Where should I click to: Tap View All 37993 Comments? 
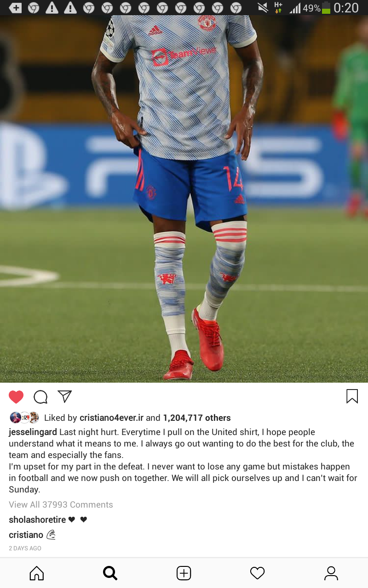[x=61, y=504]
